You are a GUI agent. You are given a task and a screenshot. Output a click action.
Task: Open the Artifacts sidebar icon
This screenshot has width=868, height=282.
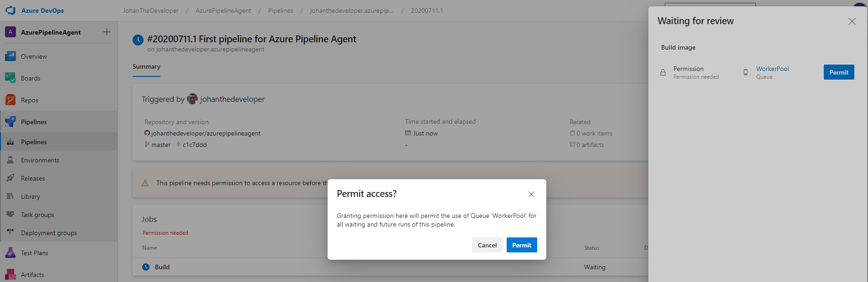(10, 275)
